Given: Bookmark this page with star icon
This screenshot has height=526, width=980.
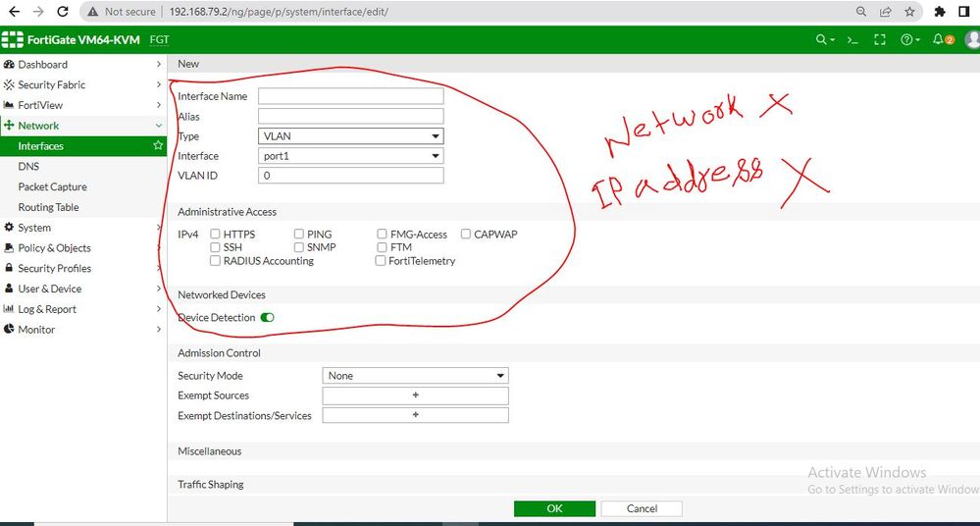Looking at the screenshot, I should click(x=910, y=11).
